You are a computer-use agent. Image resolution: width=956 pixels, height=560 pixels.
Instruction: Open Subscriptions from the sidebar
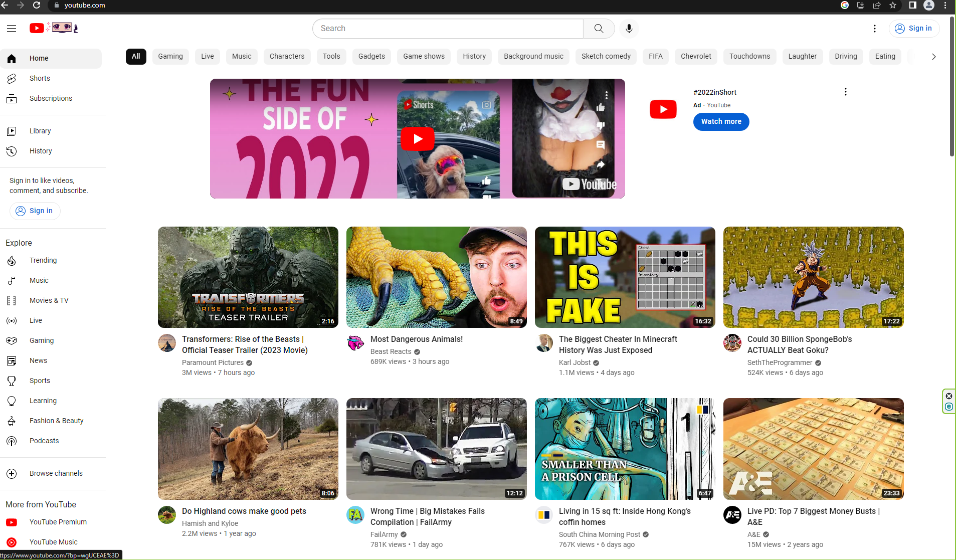point(51,98)
